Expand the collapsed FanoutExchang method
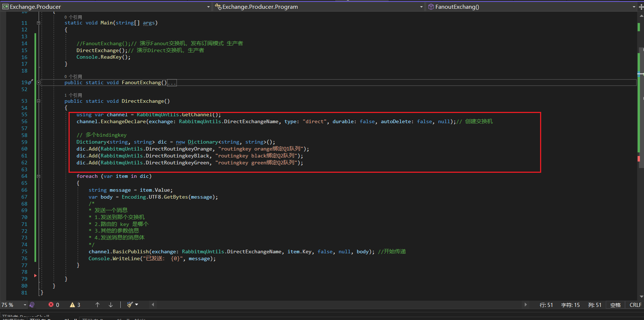 pos(38,83)
